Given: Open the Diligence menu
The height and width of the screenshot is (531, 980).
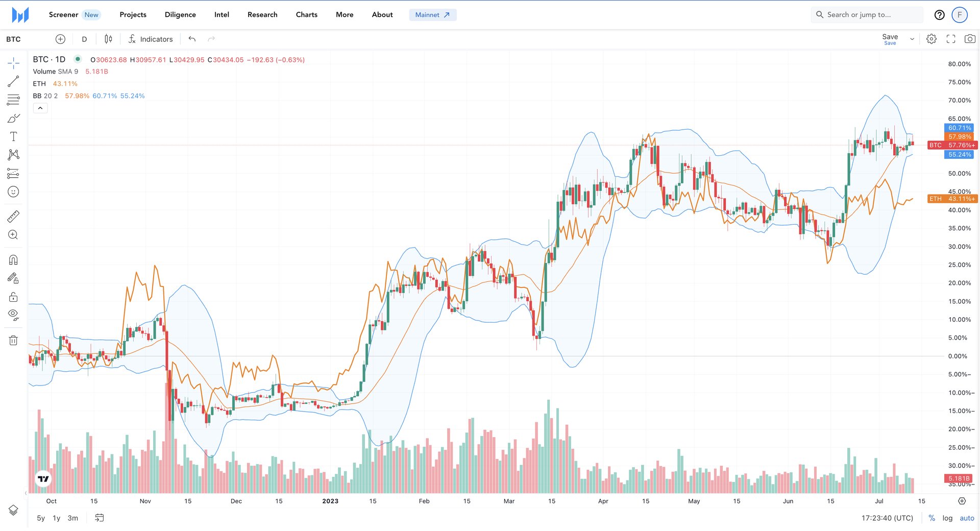Looking at the screenshot, I should (180, 14).
